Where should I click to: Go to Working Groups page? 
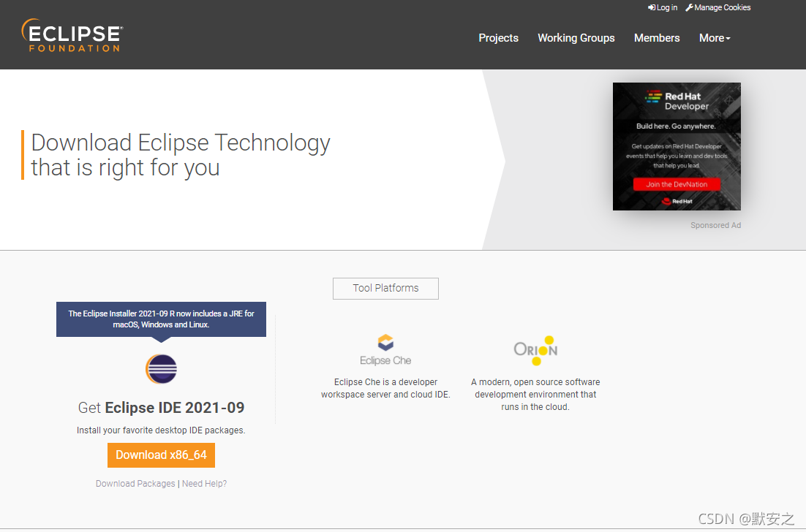coord(576,38)
